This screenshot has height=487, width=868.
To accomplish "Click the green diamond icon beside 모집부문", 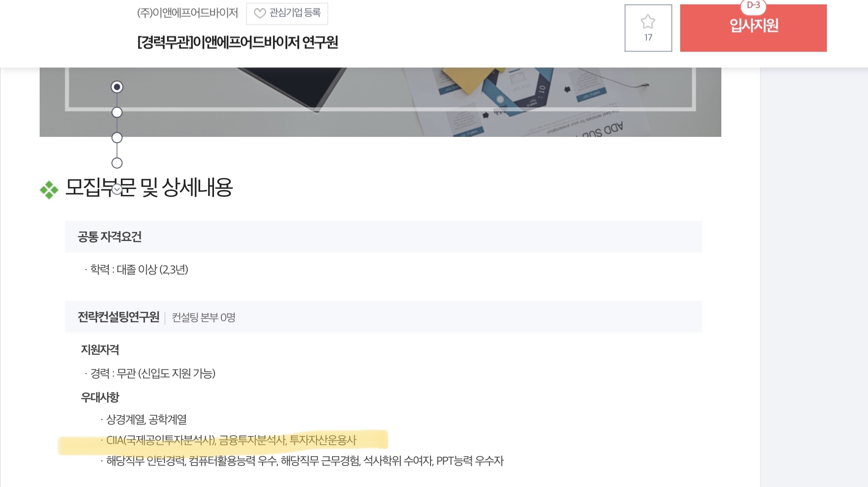I will pos(49,189).
